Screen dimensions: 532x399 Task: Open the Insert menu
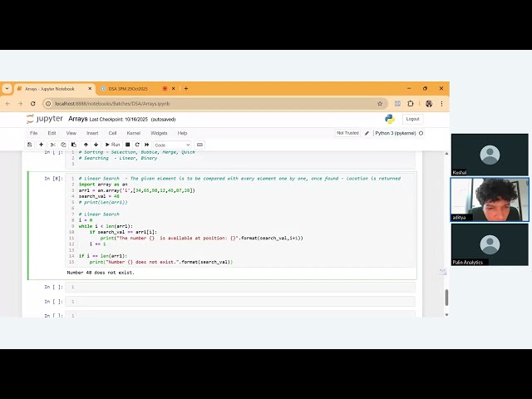[92, 133]
